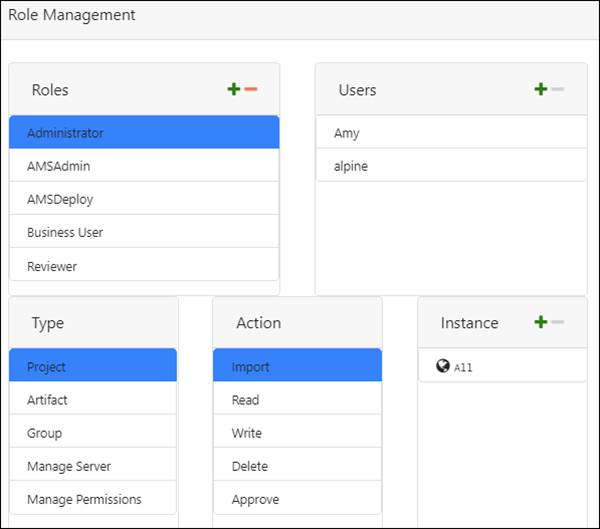Screen dimensions: 600x529
Task: Select the Administrator role
Action: click(144, 133)
